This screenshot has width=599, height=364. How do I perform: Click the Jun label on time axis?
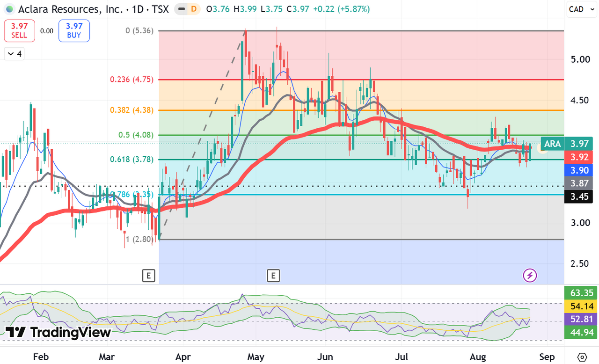tap(325, 357)
